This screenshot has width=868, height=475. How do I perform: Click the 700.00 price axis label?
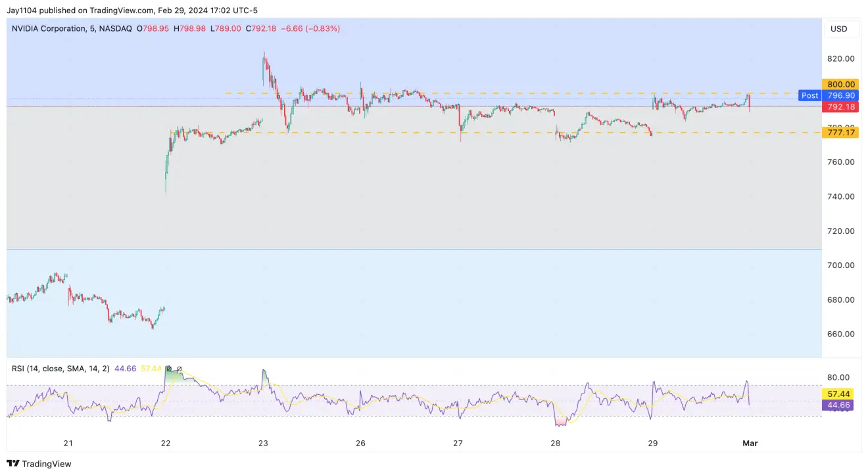point(841,265)
